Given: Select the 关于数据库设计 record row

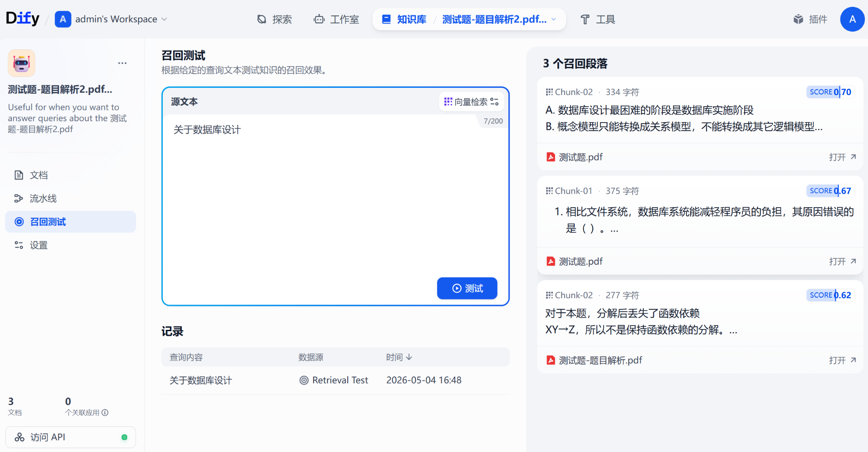Looking at the screenshot, I should (x=335, y=380).
